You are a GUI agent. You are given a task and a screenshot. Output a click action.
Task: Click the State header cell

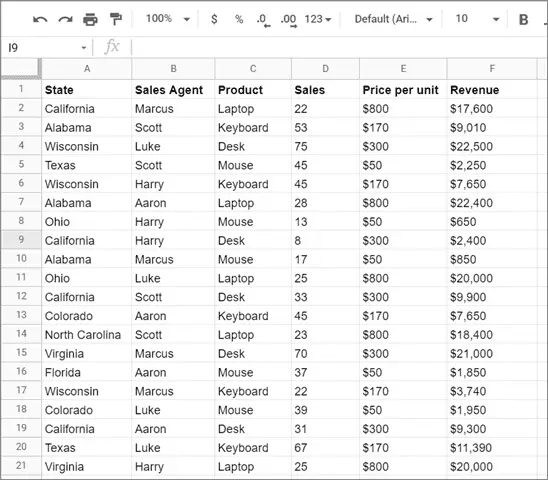point(87,90)
